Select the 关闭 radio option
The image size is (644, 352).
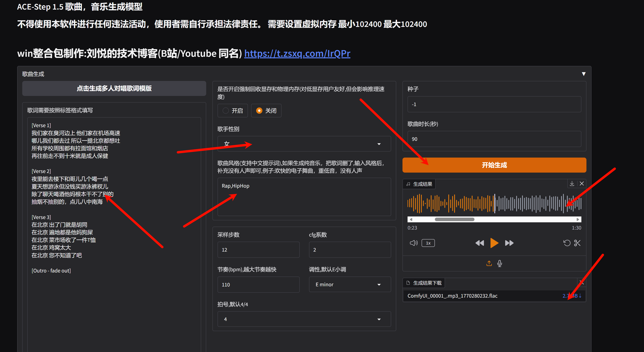pyautogui.click(x=259, y=111)
